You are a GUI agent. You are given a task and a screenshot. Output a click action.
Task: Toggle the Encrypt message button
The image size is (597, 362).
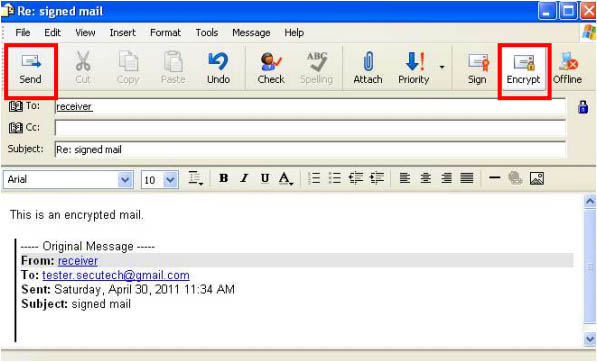click(x=524, y=69)
